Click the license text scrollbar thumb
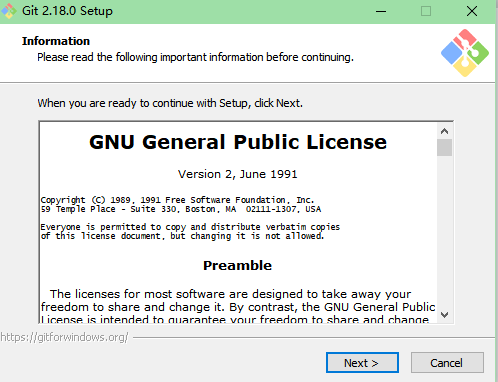The width and height of the screenshot is (498, 382). pos(444,148)
